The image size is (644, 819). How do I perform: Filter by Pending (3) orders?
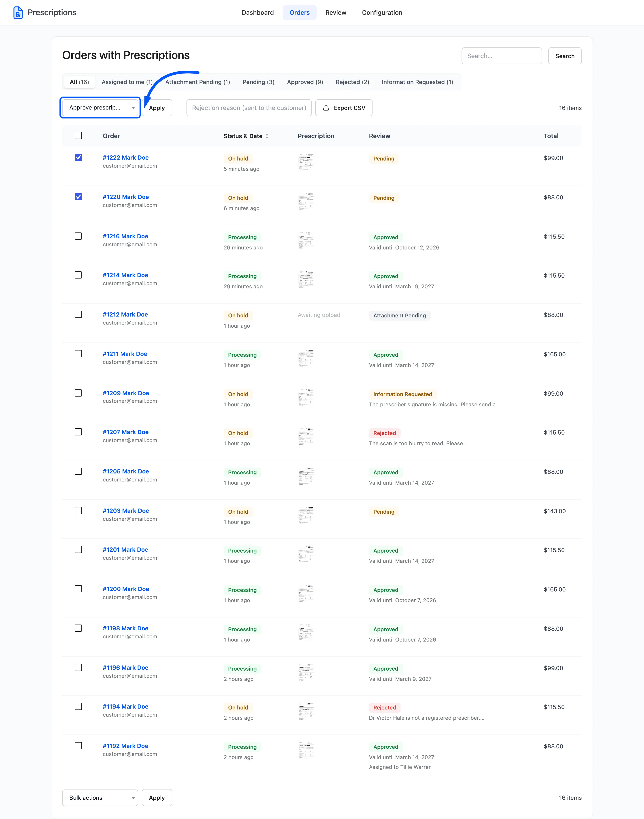pyautogui.click(x=258, y=82)
